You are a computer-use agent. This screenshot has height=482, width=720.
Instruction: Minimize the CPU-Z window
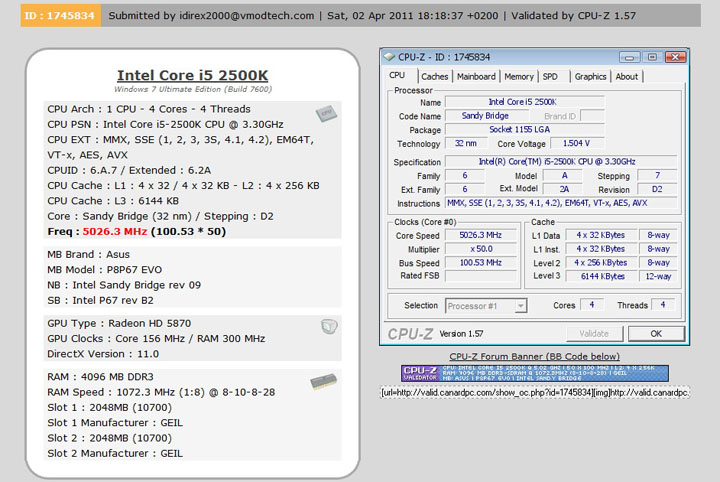pyautogui.click(x=630, y=57)
